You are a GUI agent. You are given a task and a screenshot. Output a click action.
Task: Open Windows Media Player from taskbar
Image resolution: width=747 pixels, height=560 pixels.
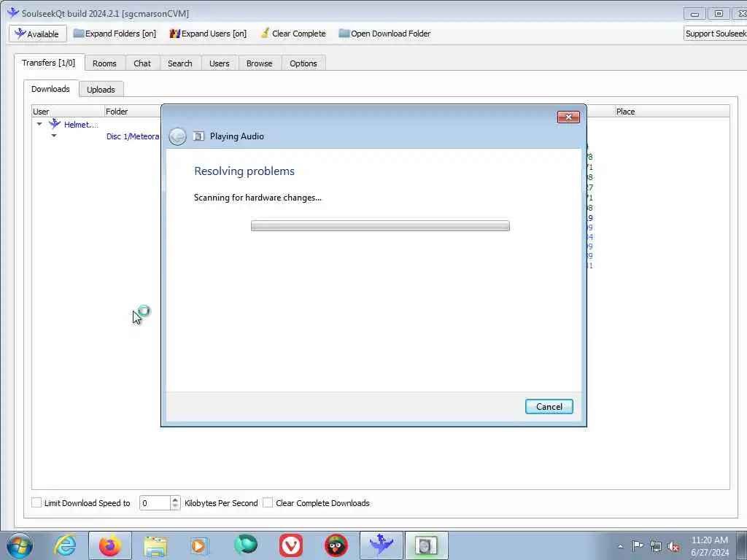coord(200,545)
